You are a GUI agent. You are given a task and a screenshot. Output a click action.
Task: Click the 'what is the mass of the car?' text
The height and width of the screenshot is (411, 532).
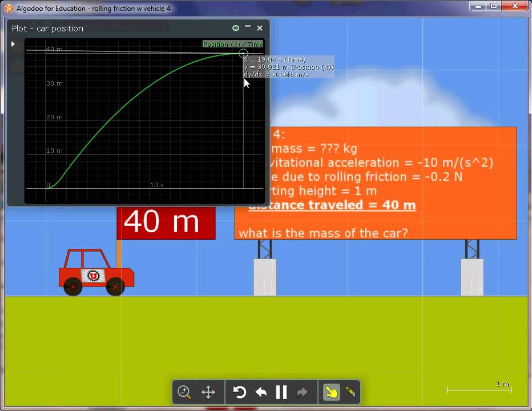323,233
